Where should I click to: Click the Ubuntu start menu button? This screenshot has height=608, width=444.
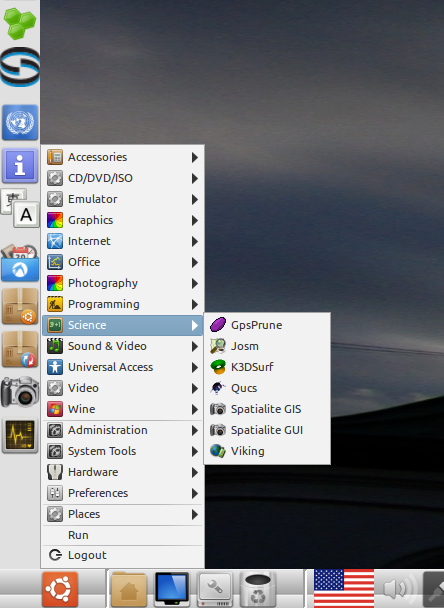[60, 589]
